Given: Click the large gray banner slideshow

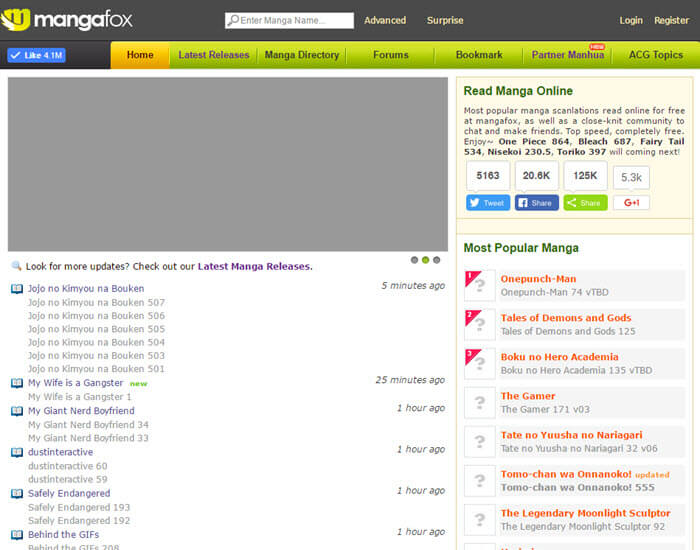Looking at the screenshot, I should tap(228, 164).
